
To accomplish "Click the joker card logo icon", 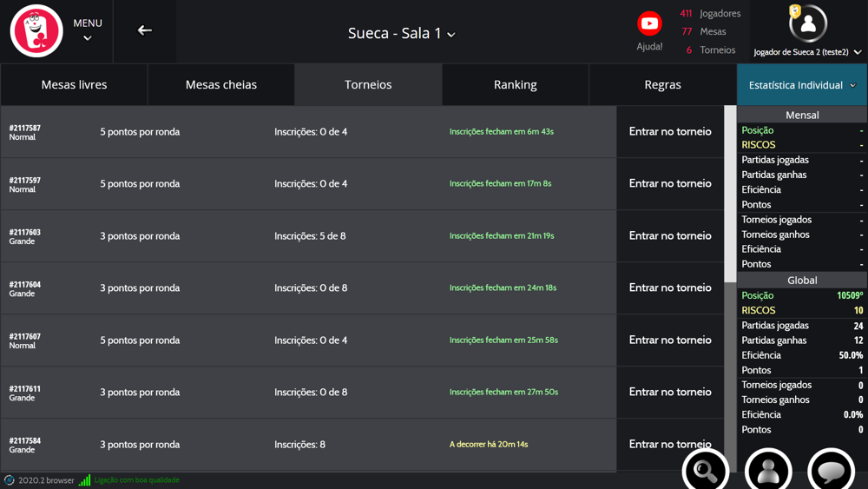I will click(36, 31).
